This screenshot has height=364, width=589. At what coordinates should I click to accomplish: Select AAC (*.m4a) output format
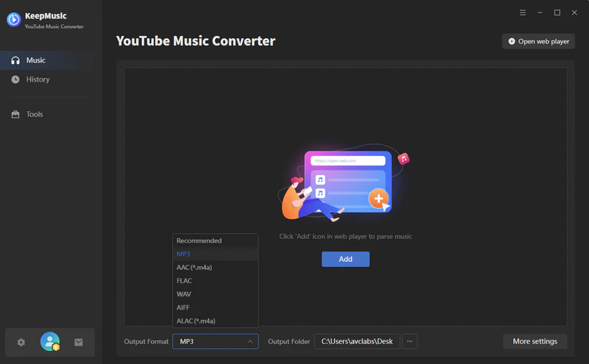pyautogui.click(x=194, y=268)
